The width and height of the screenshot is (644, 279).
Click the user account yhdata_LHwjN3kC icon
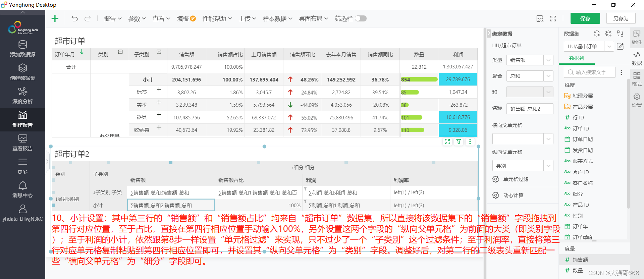point(22,209)
